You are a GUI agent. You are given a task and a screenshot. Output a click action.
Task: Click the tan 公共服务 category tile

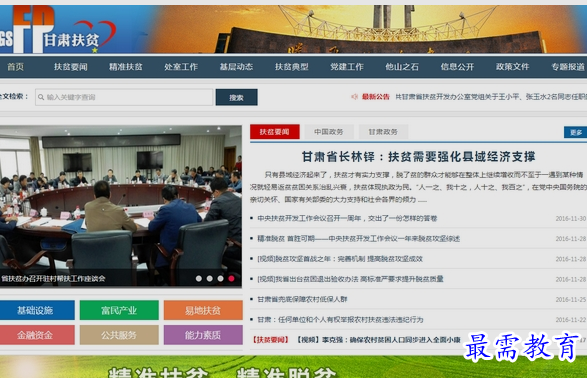119,335
